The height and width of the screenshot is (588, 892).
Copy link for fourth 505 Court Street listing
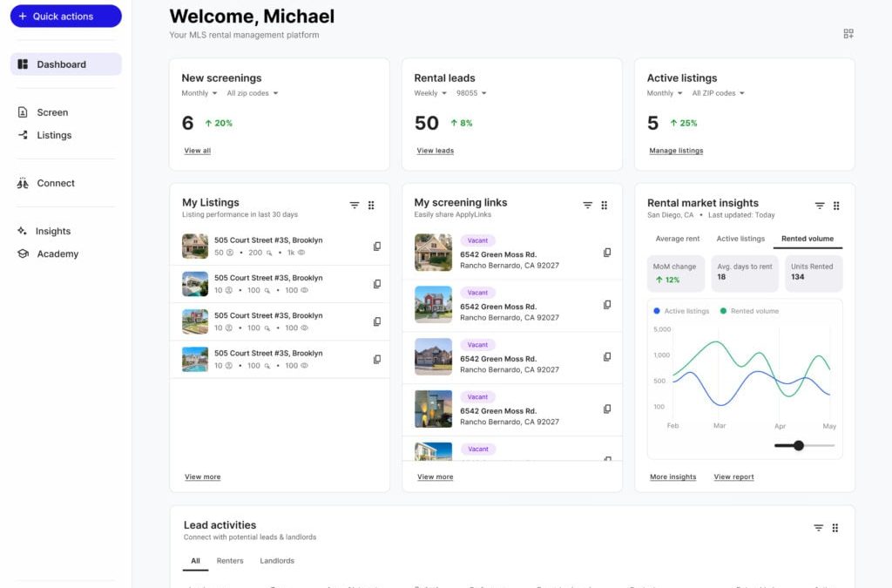377,359
